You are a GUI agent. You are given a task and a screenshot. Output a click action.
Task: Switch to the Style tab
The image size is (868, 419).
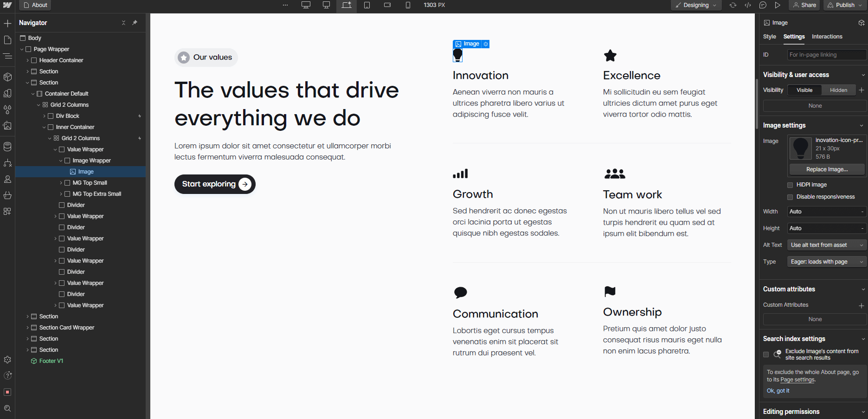770,37
